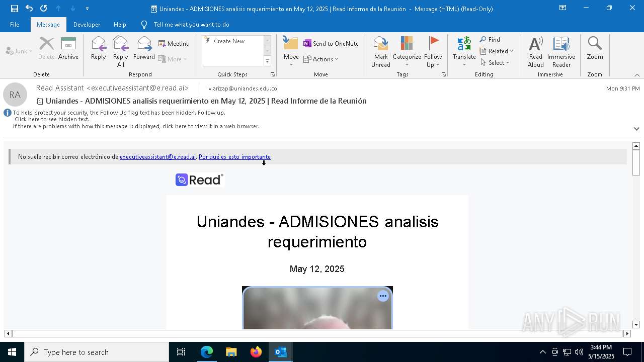
Task: Open the Tags dialog launcher
Action: pyautogui.click(x=444, y=74)
